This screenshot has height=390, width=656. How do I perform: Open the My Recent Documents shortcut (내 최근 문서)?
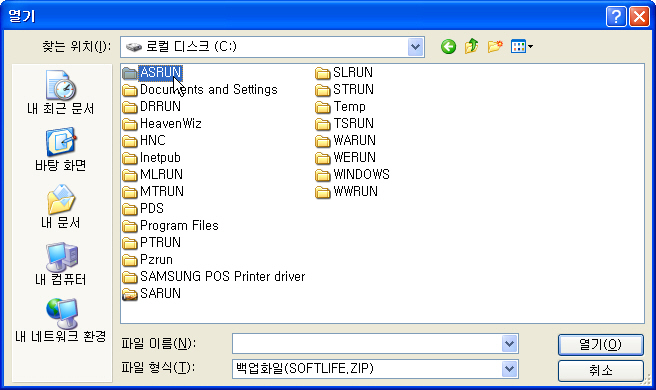pyautogui.click(x=60, y=93)
